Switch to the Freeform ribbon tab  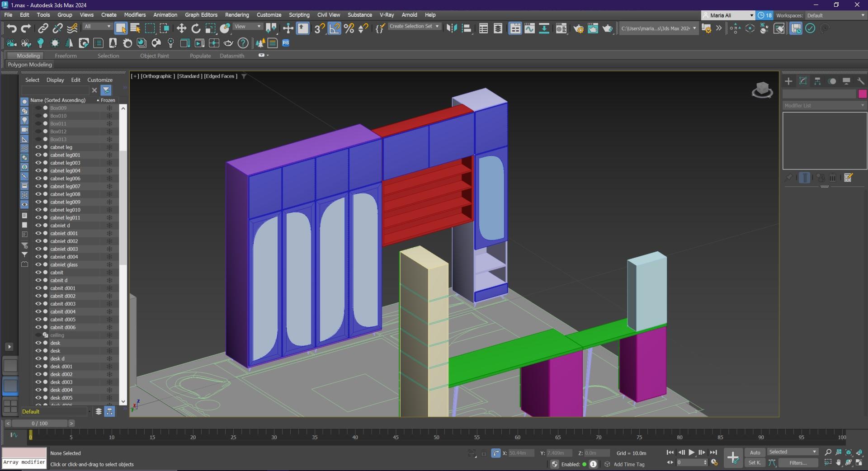coord(66,56)
